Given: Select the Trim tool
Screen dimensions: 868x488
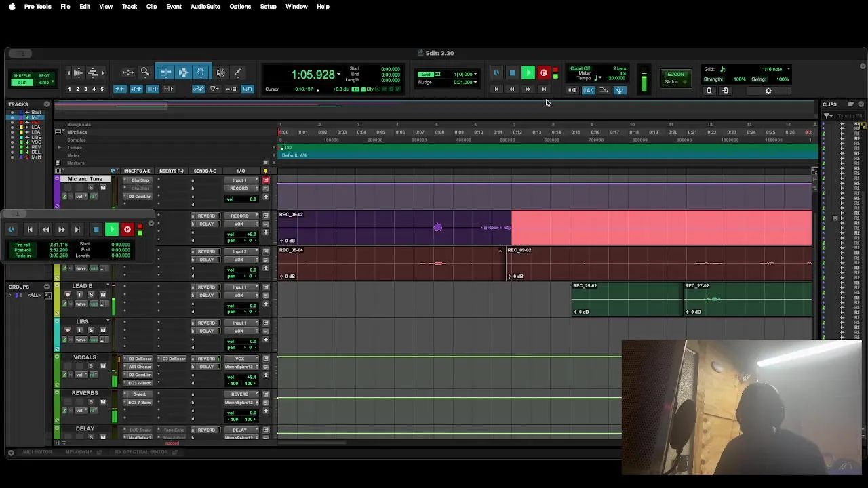Looking at the screenshot, I should click(165, 73).
